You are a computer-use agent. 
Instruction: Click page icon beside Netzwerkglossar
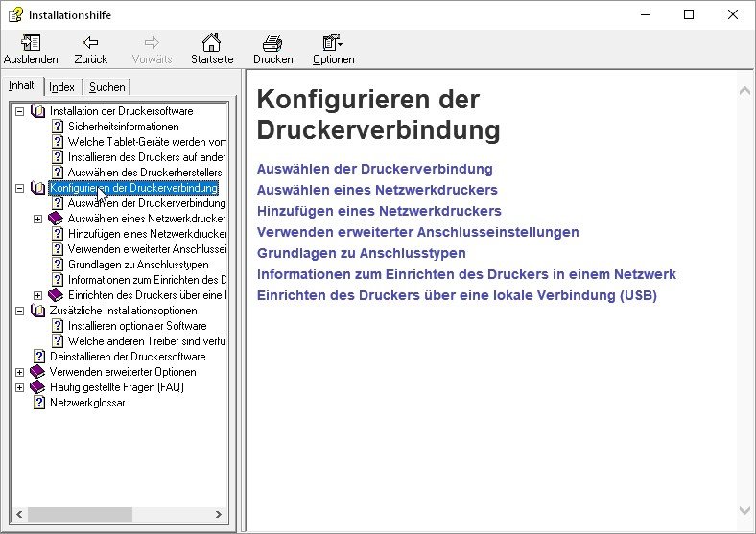[39, 403]
